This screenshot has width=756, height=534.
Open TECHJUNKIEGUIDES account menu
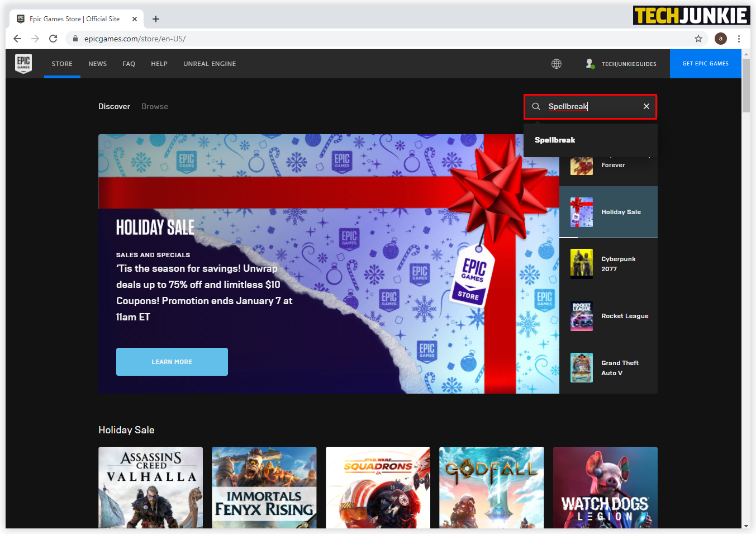[629, 64]
